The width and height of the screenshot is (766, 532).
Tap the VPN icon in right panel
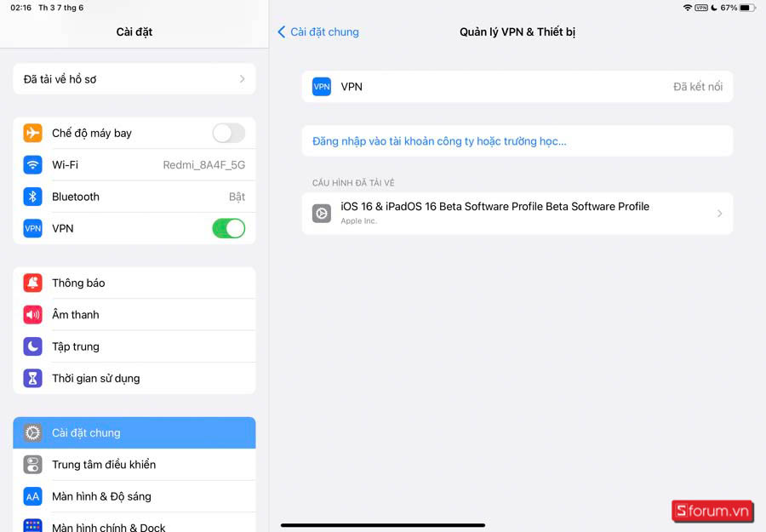point(322,87)
